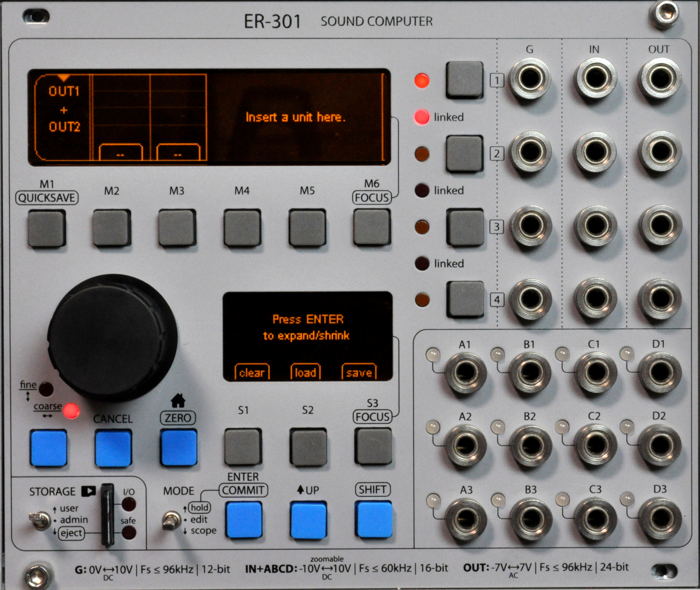The height and width of the screenshot is (590, 700).
Task: Select the 'save' option on small display
Action: [x=359, y=372]
